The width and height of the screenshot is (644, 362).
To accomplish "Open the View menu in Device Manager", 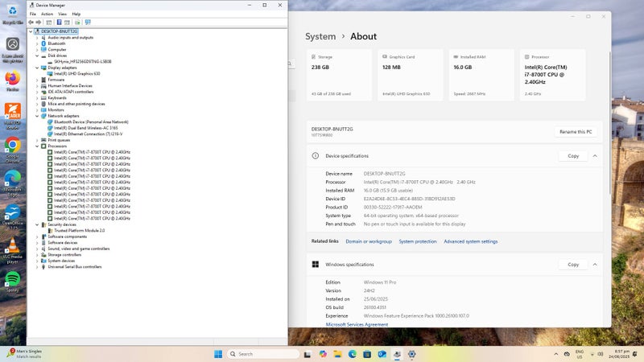I will click(x=63, y=14).
